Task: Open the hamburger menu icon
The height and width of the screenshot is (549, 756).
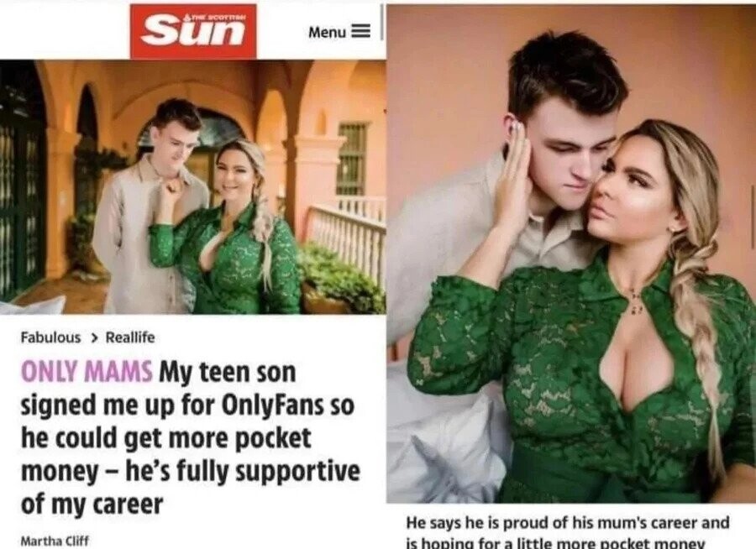Action: point(360,32)
